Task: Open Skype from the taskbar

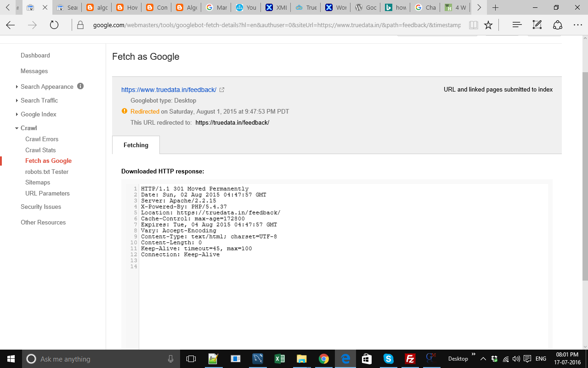Action: (x=389, y=359)
